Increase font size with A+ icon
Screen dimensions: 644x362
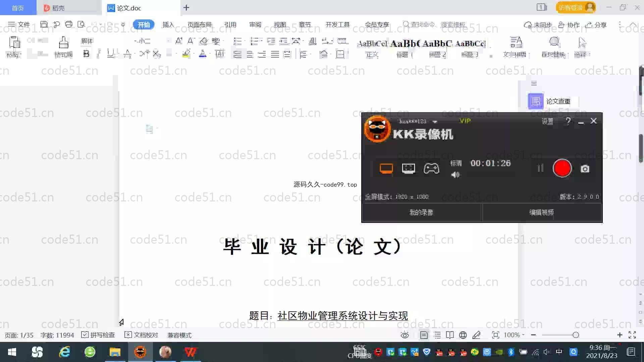[x=179, y=41]
